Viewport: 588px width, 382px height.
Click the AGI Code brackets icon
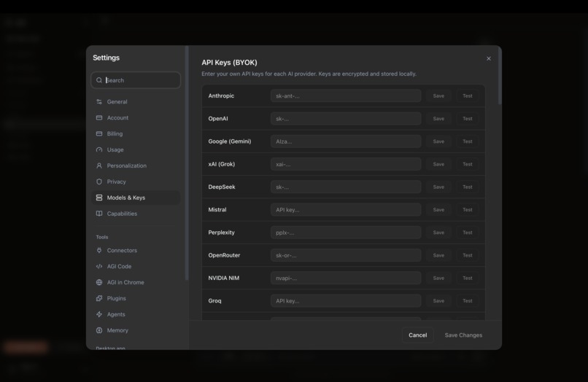coord(99,266)
